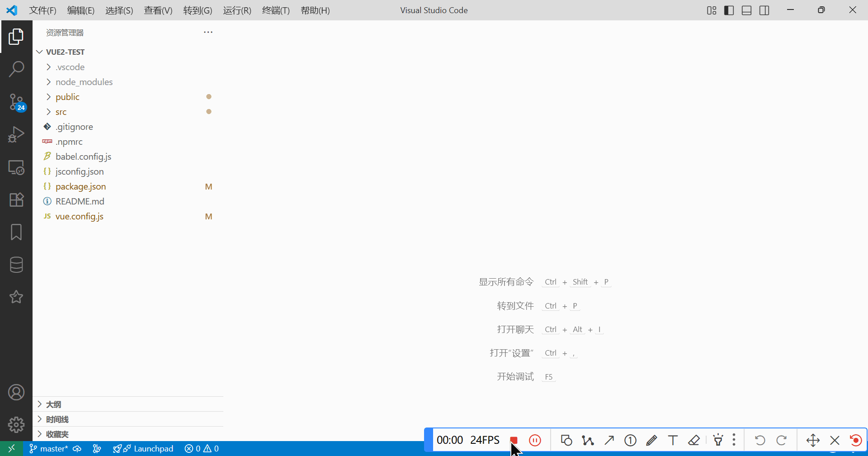Expand the 时间线 timeline section
This screenshot has width=868, height=456.
pos(128,419)
